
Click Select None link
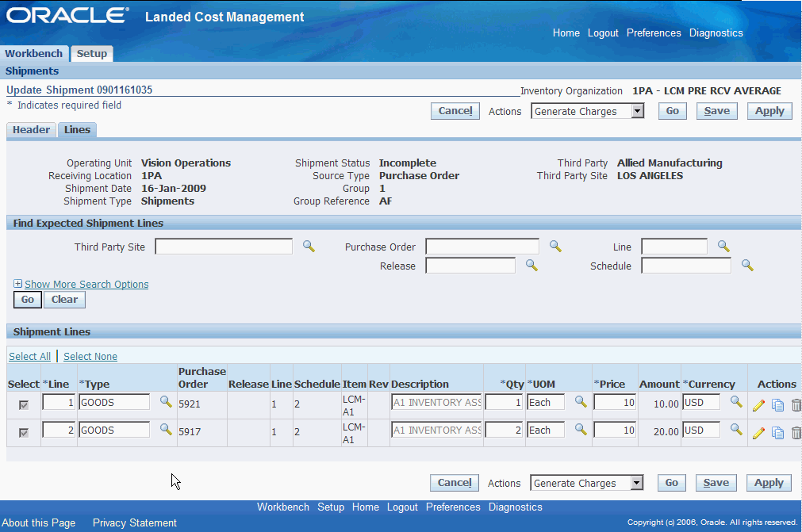coord(90,356)
